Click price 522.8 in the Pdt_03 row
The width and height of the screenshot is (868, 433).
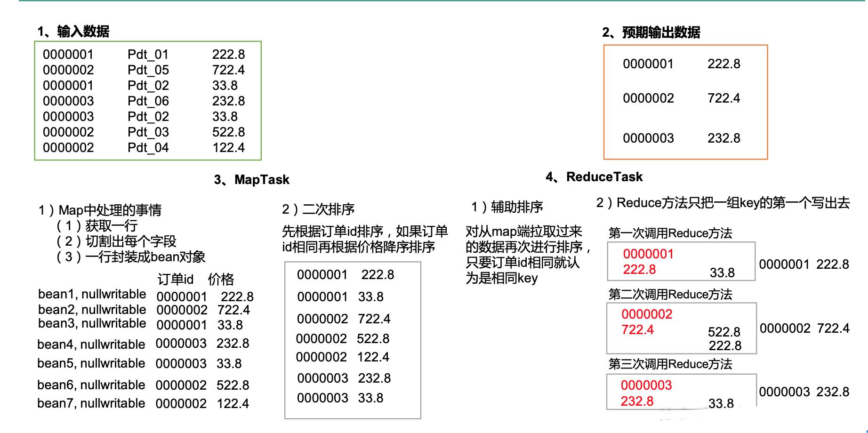point(228,132)
